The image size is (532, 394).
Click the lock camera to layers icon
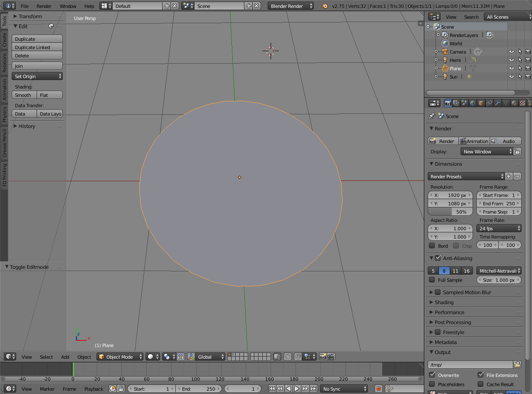(277, 357)
